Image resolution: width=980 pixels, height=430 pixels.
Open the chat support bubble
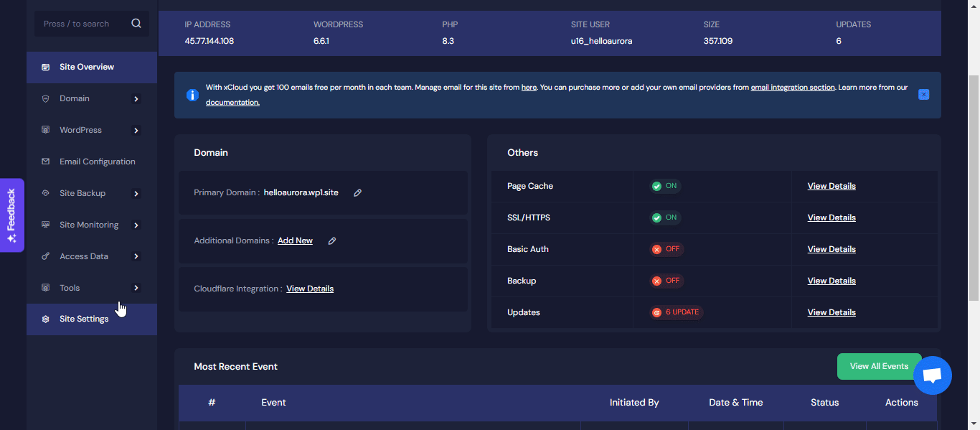coord(932,375)
